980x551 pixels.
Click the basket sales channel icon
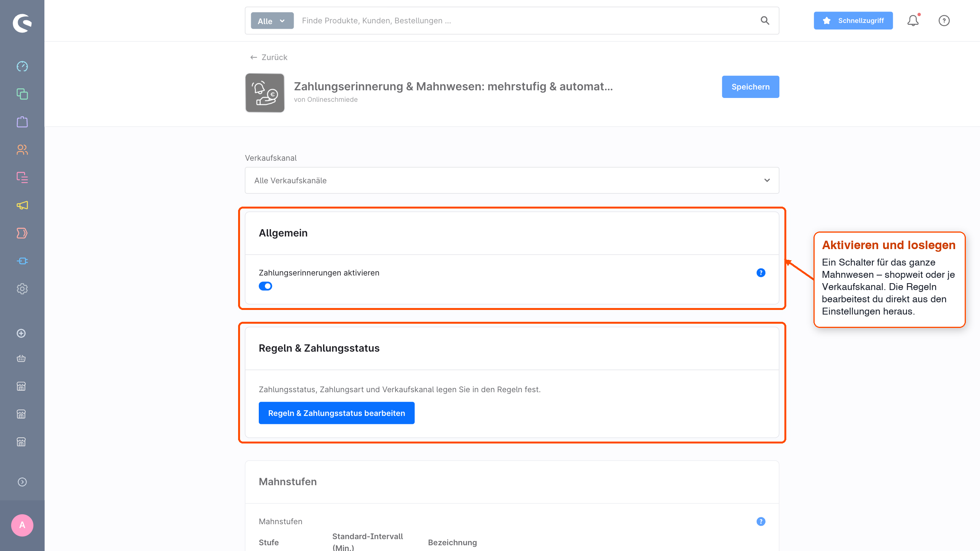coord(21,359)
